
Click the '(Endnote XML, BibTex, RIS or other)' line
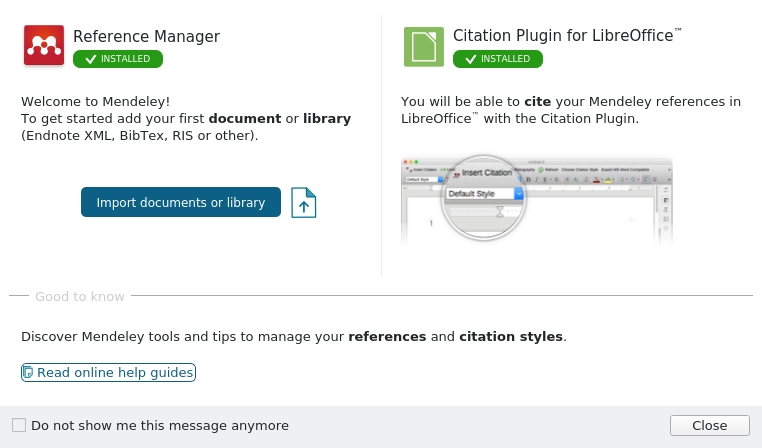[x=140, y=136]
